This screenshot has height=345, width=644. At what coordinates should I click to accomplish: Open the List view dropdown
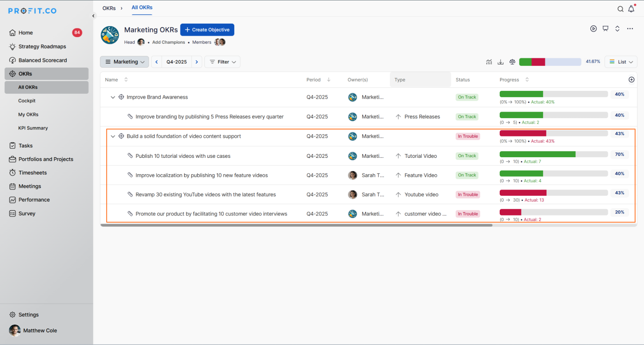tap(621, 62)
